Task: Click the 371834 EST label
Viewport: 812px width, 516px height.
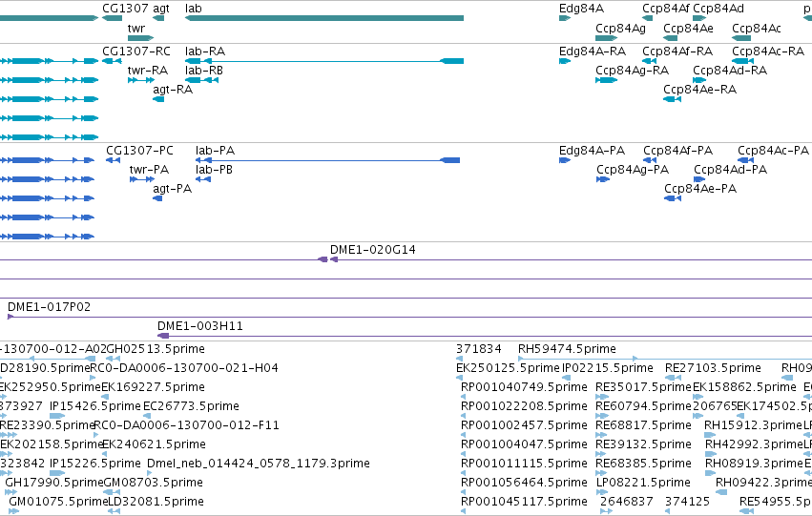Action: [478, 349]
